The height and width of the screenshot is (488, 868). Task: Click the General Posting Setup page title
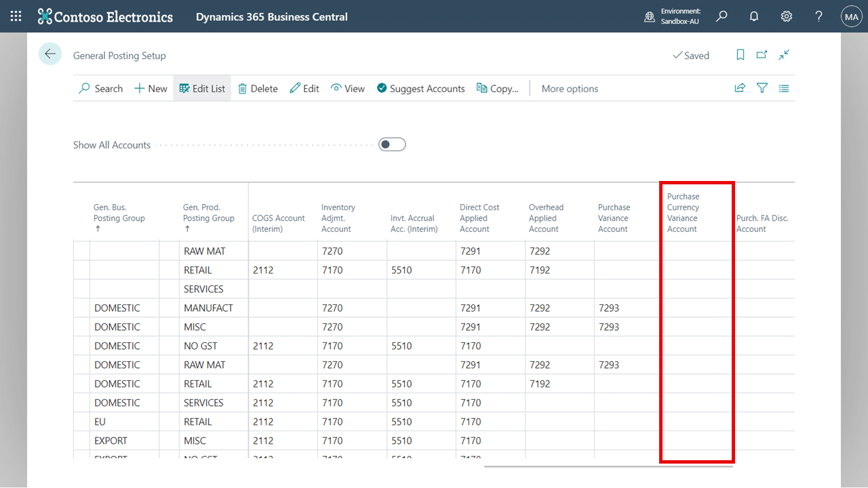[119, 56]
